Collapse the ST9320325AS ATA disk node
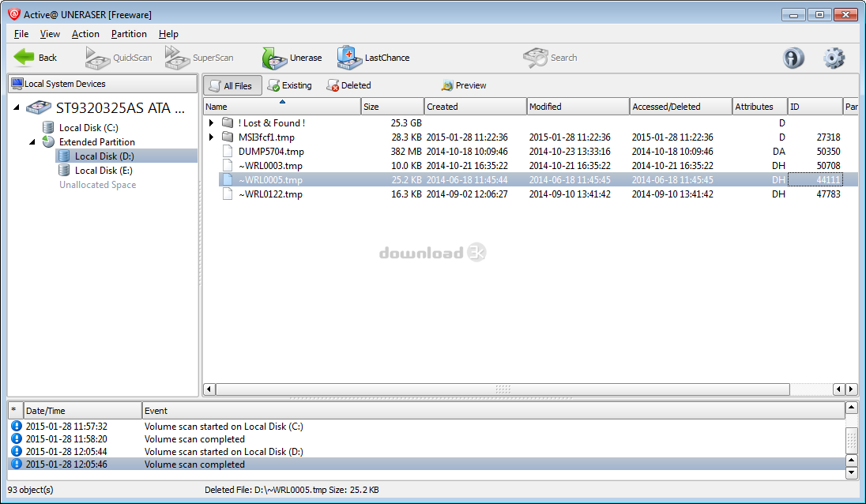The width and height of the screenshot is (866, 504). (x=17, y=107)
